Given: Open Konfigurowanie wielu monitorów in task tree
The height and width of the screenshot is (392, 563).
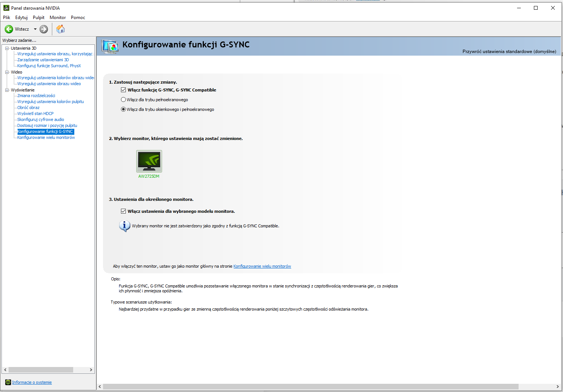Looking at the screenshot, I should (46, 137).
